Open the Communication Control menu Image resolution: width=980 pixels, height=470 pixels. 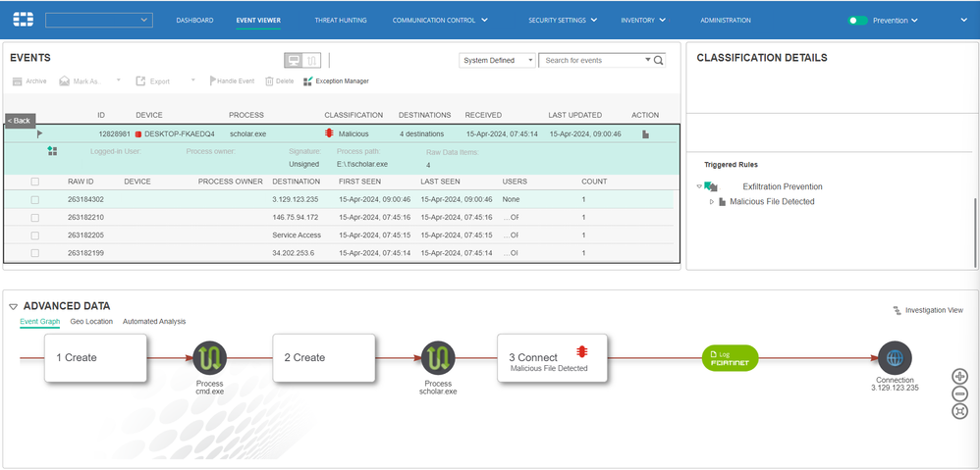pyautogui.click(x=440, y=20)
